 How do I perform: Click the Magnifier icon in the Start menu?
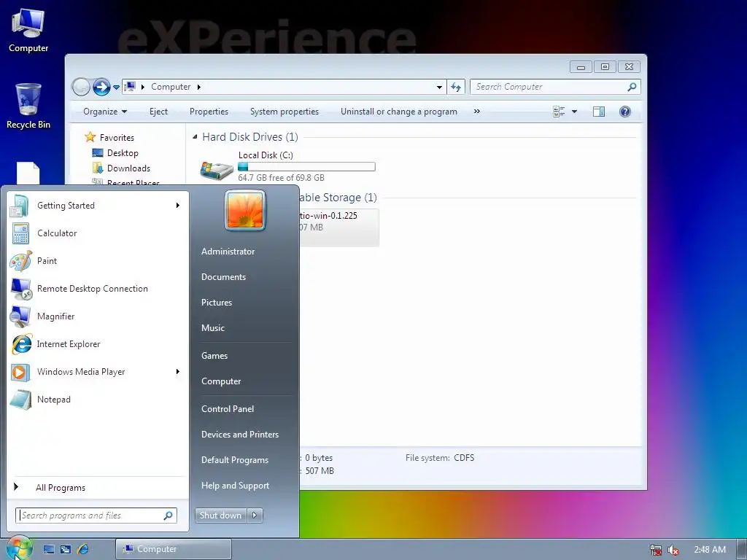(20, 316)
